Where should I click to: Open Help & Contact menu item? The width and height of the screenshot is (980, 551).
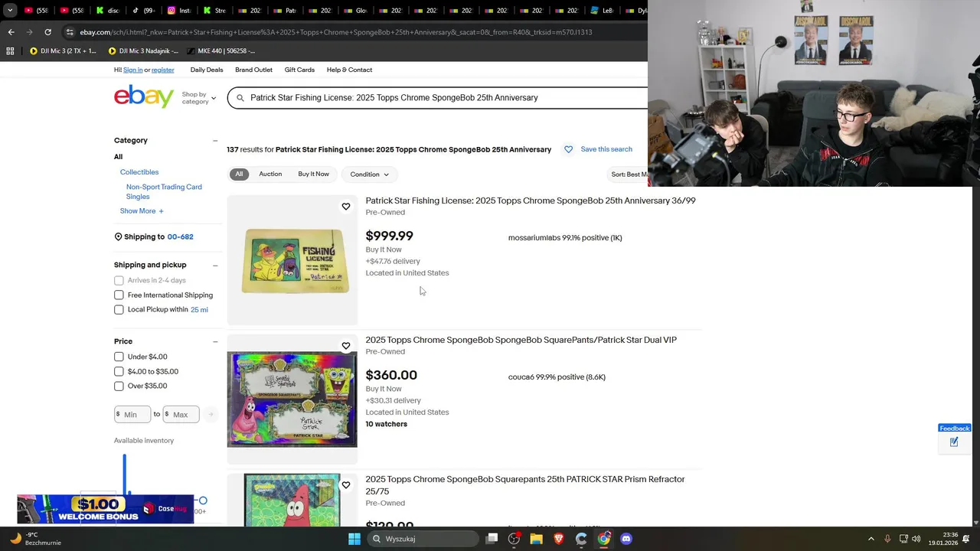click(349, 70)
